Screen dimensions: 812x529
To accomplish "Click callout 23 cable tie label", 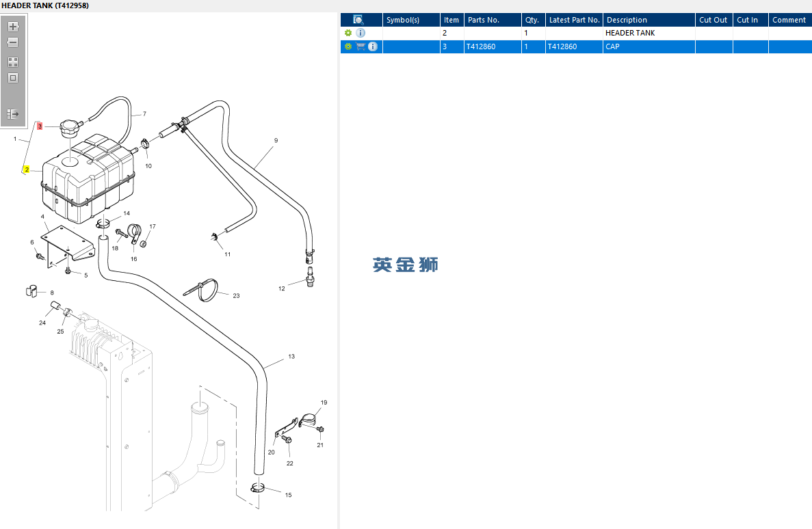I will (236, 295).
